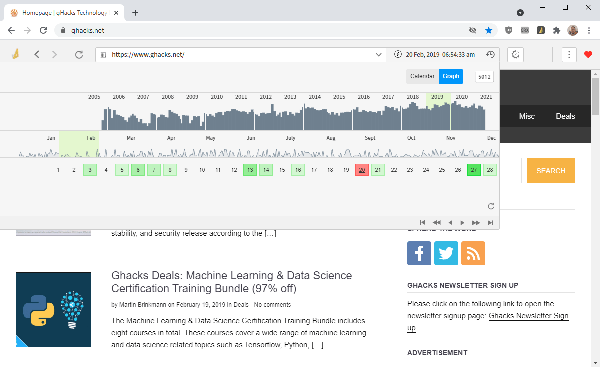Click the red heart icon
600x367 pixels.
pos(588,55)
